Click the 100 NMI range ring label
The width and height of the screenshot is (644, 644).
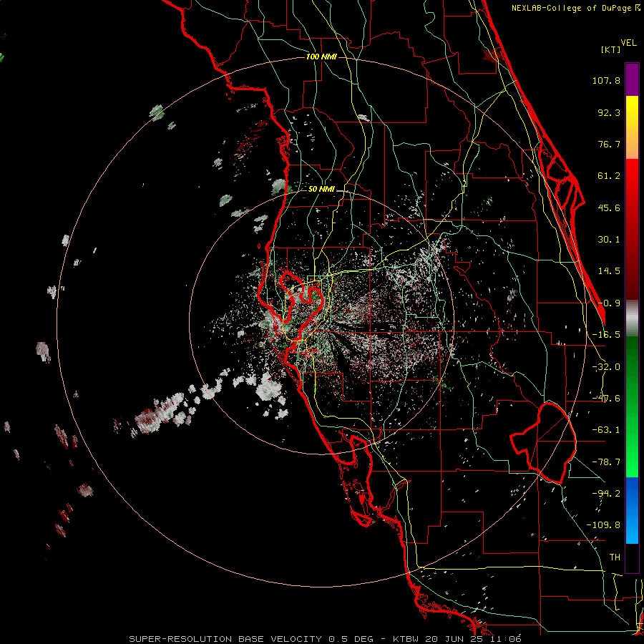pos(321,57)
